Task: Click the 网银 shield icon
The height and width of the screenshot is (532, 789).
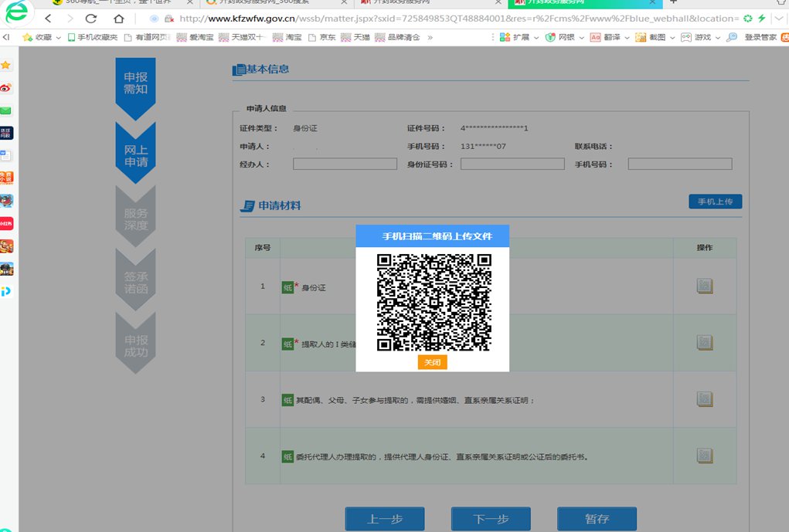Action: point(550,37)
